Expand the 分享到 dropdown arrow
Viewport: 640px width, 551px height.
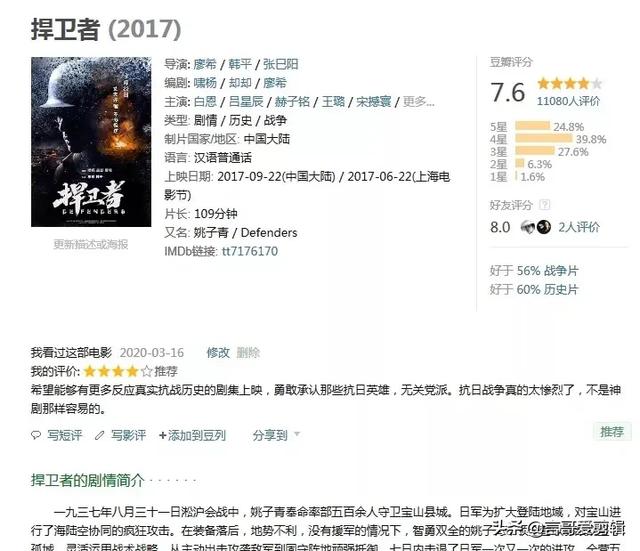[297, 434]
